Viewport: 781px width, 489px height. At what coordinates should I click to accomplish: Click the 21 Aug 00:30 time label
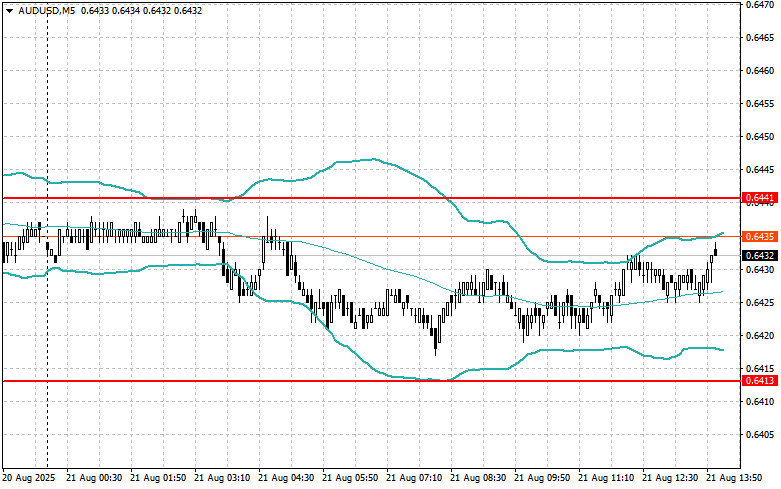[94, 478]
